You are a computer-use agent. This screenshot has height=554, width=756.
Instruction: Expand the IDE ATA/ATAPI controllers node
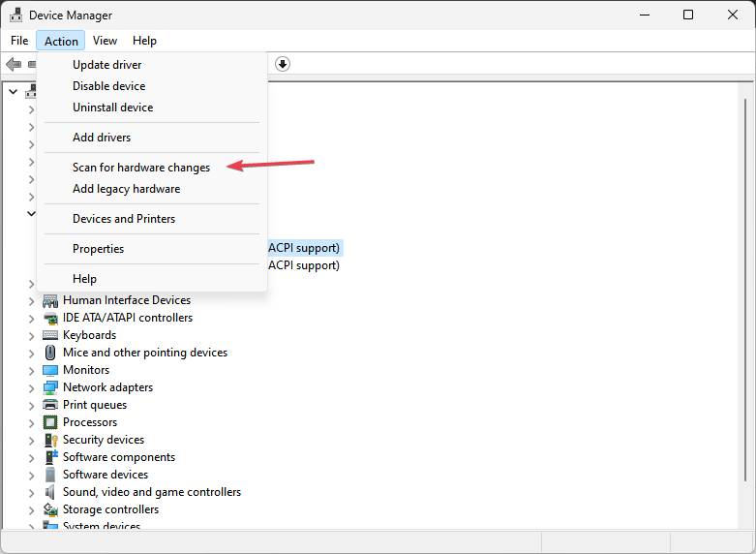31,319
